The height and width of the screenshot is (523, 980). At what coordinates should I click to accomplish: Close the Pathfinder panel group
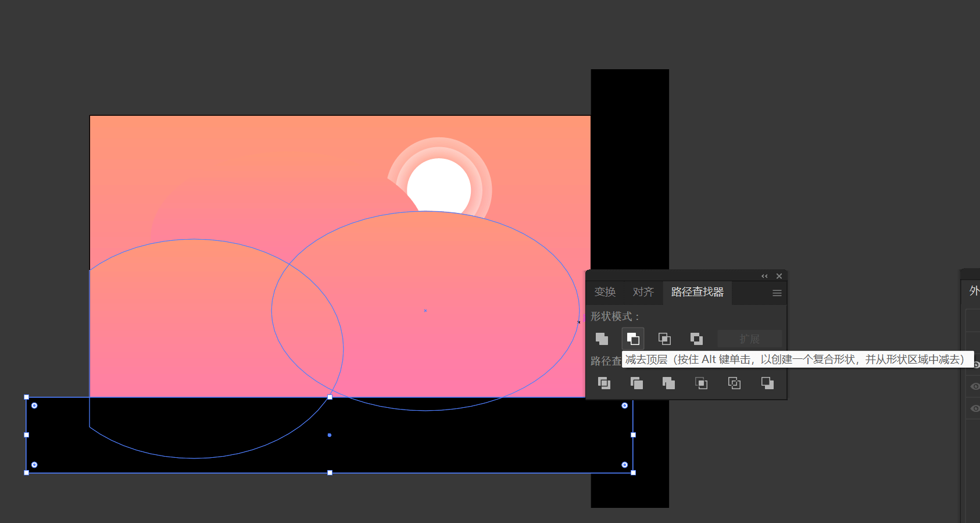[x=779, y=276]
